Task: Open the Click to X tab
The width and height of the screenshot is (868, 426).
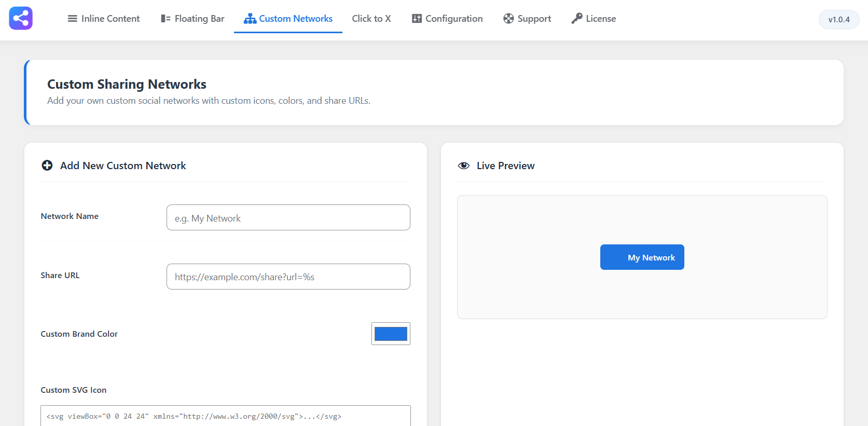Action: 371,19
